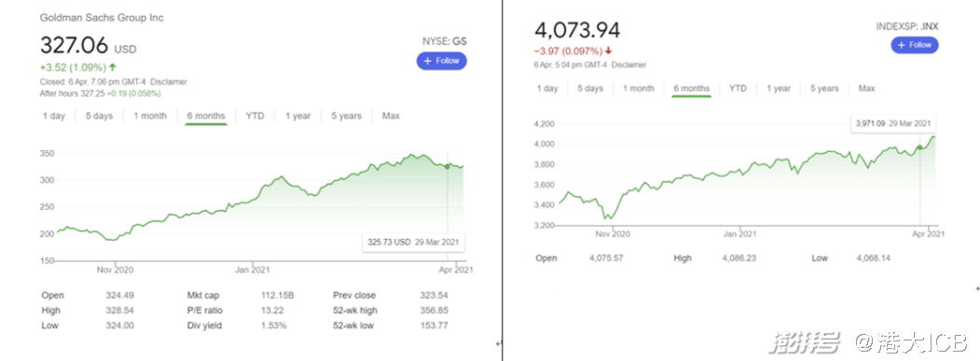
Task: Follow the .INX index
Action: (x=915, y=45)
